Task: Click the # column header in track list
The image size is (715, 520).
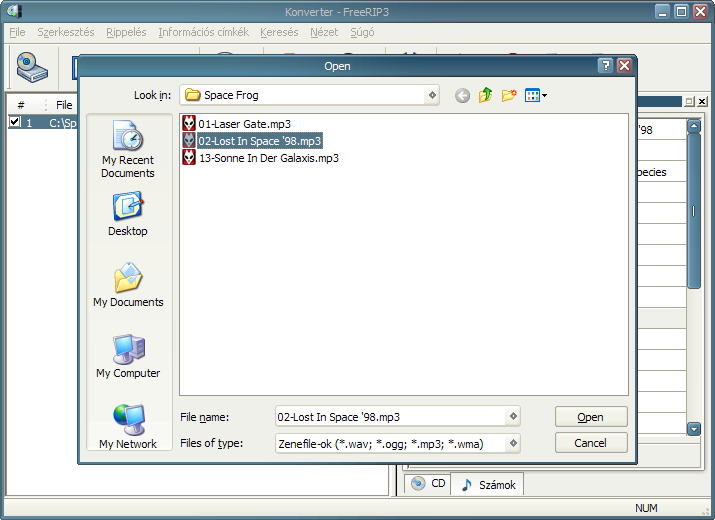Action: click(21, 105)
